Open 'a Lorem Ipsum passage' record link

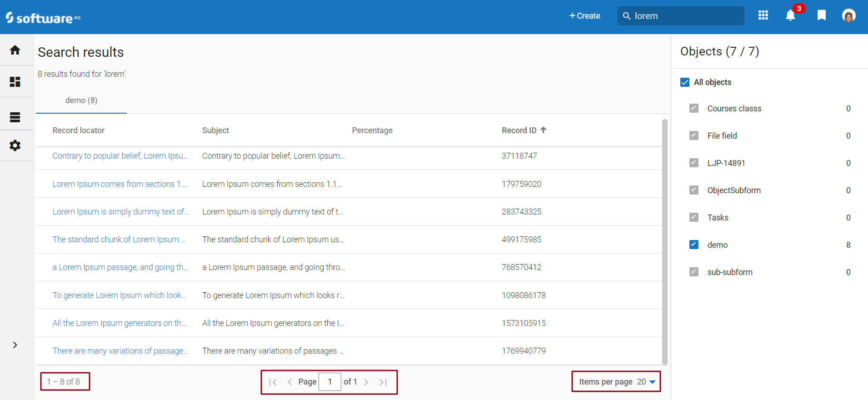click(x=120, y=267)
